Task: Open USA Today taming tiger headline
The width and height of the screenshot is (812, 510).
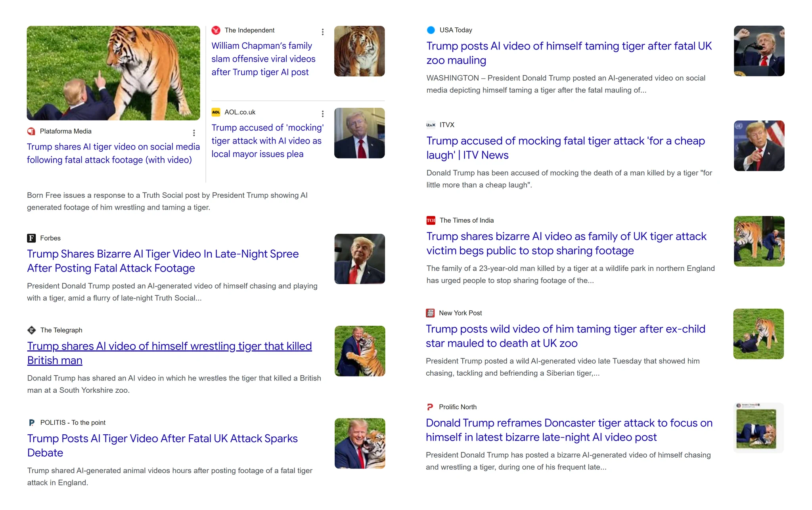Action: click(x=569, y=53)
